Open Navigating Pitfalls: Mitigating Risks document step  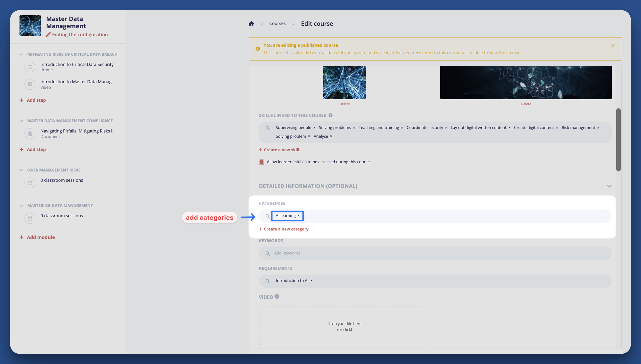click(x=78, y=131)
